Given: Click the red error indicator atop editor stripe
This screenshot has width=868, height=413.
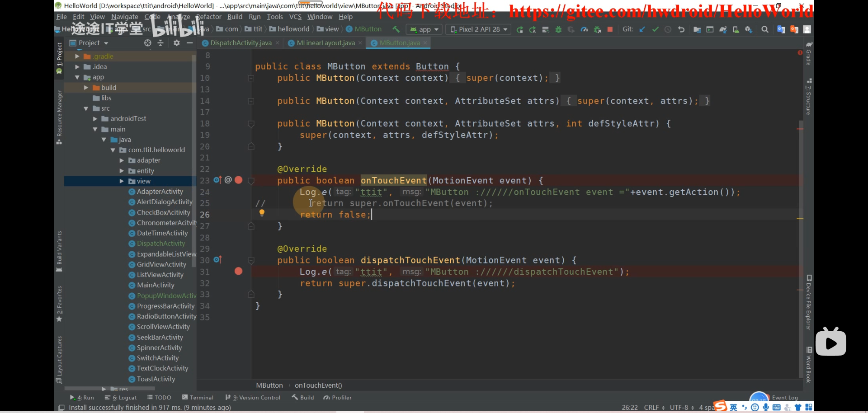Looking at the screenshot, I should coord(800,53).
